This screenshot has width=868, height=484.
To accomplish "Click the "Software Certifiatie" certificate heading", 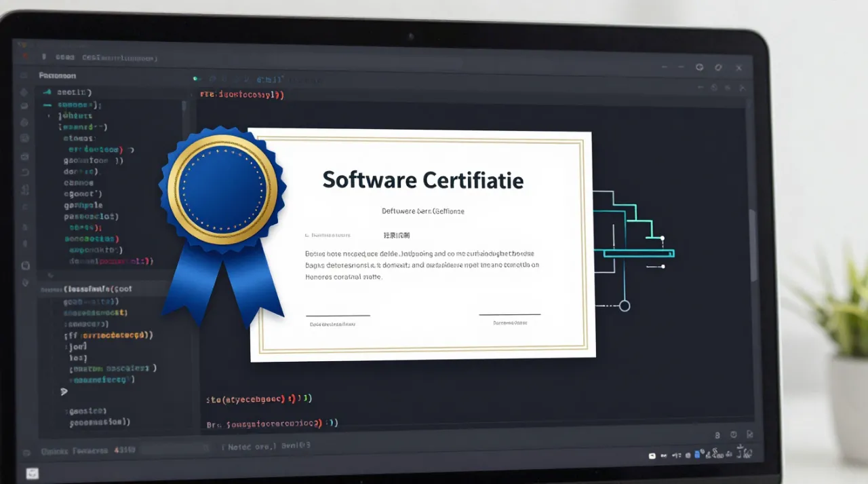I will [x=422, y=180].
